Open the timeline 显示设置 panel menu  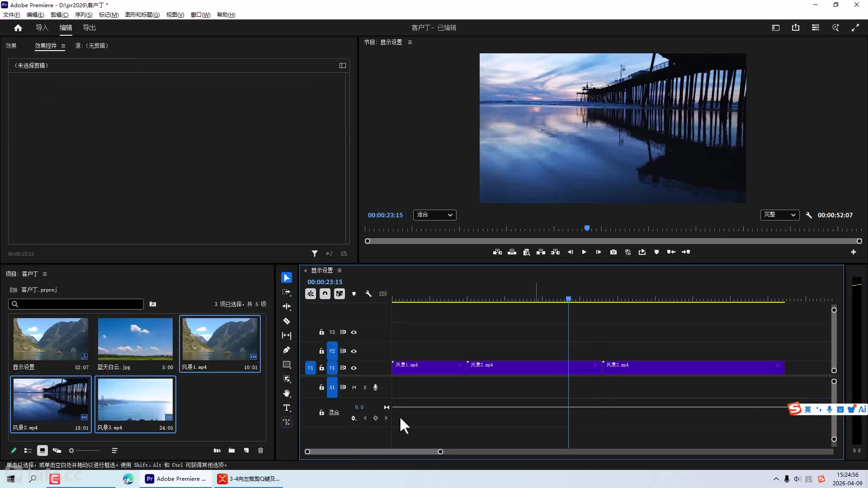point(340,270)
